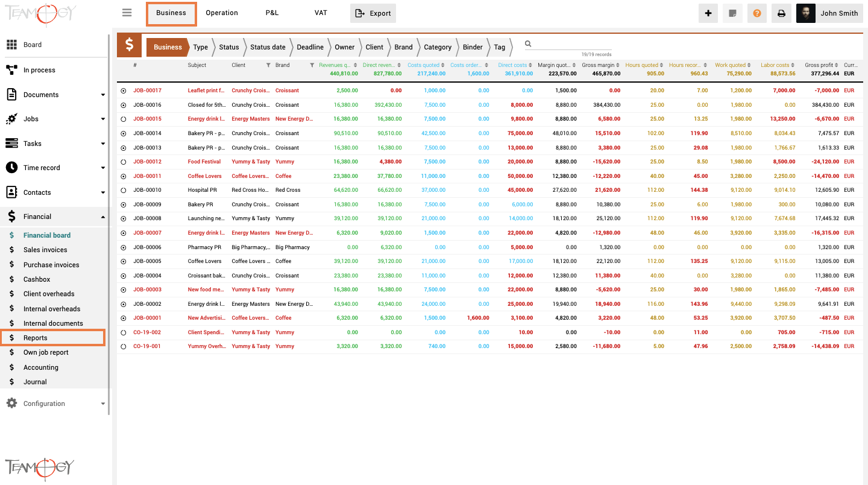
Task: Open the sticky note icon
Action: [733, 13]
